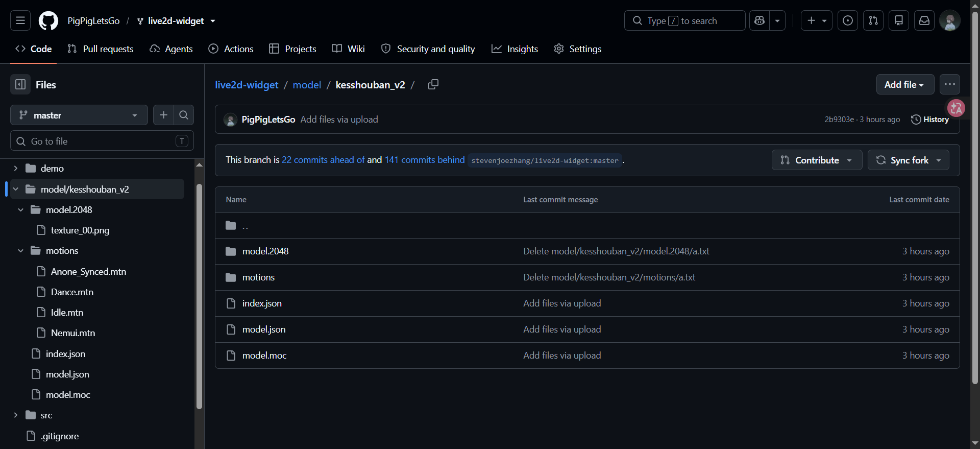980x449 pixels.
Task: Click the translate extension floating icon
Action: [x=956, y=108]
